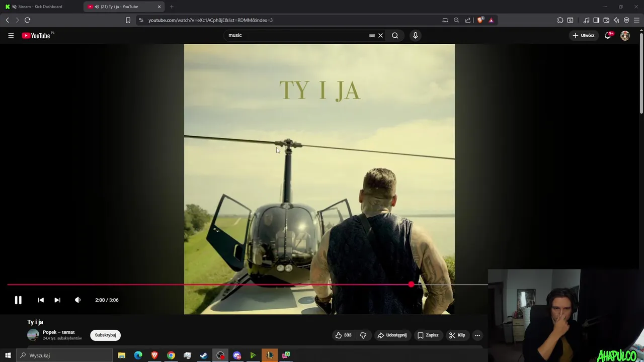This screenshot has height=362, width=644.
Task: Bookmark this page
Action: (x=128, y=20)
